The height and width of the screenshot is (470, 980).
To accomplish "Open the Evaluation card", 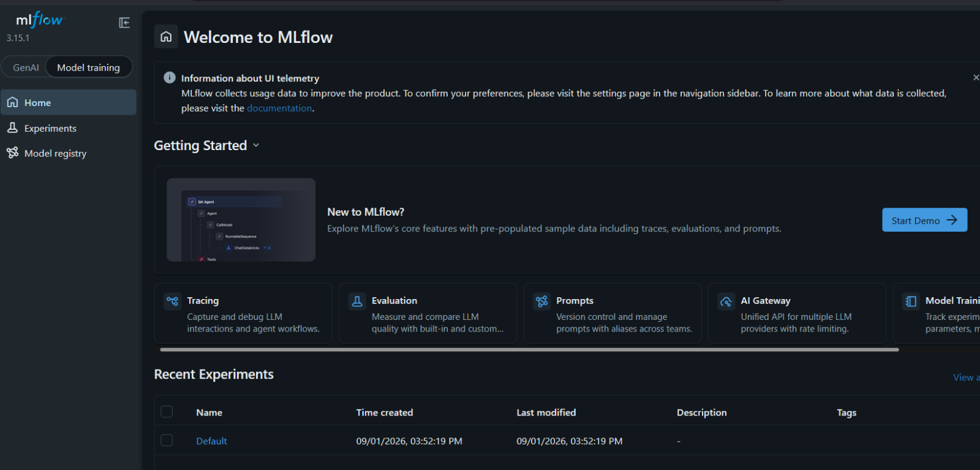I will 428,313.
